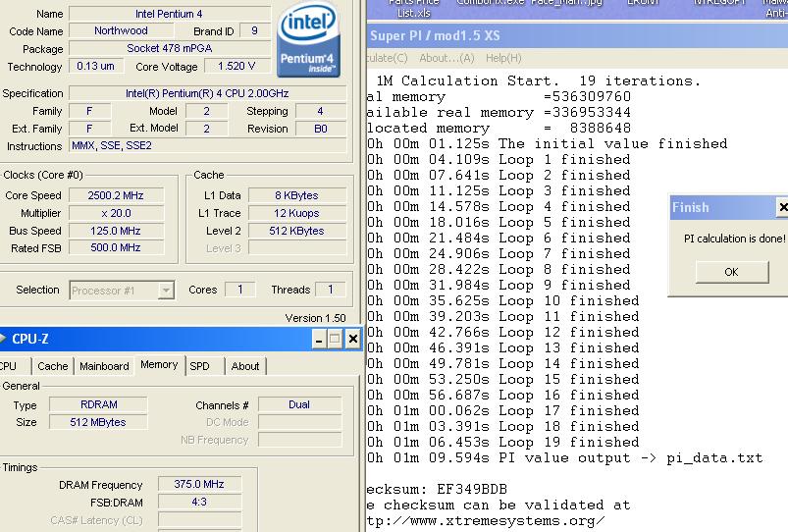Minimize the CPU-Z memory window
This screenshot has width=788, height=532.
point(319,340)
